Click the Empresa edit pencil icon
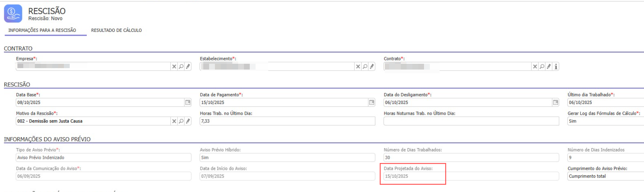Viewport: 644px width, 192px height. pos(188,67)
